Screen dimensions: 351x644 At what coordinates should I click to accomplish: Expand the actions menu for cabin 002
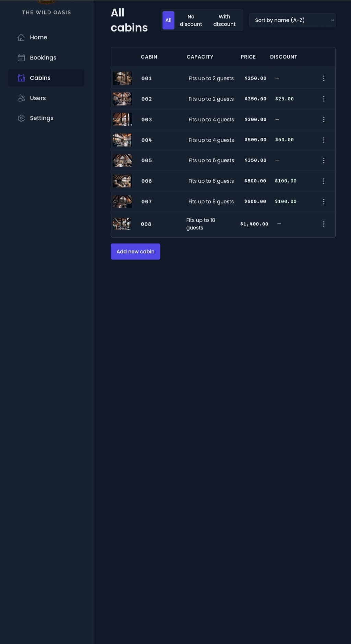324,99
